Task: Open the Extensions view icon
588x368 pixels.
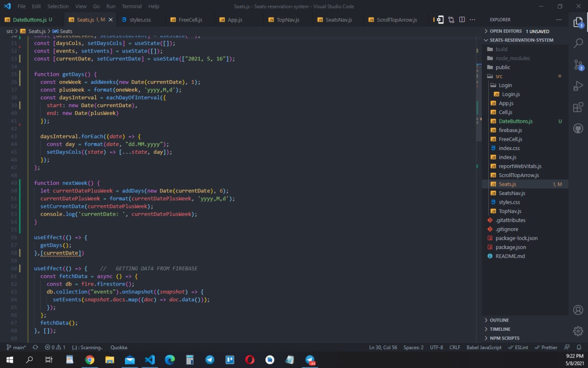Action: pyautogui.click(x=578, y=108)
